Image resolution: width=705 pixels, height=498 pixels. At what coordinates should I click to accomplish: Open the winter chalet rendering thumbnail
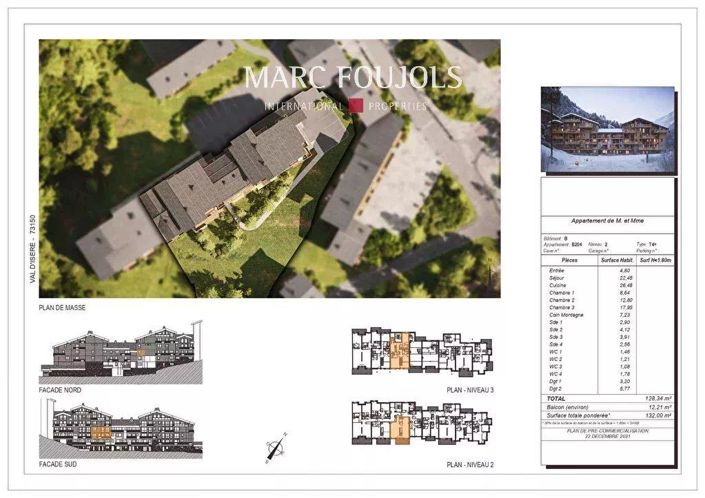point(607,129)
